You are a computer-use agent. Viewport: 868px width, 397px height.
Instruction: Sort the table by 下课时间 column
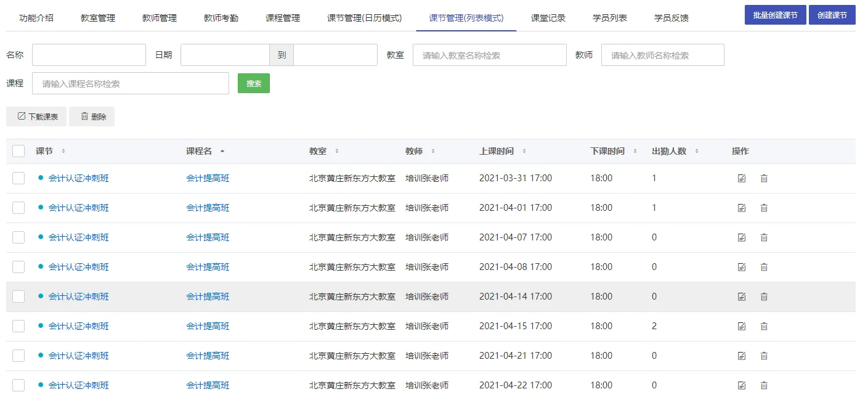[635, 151]
